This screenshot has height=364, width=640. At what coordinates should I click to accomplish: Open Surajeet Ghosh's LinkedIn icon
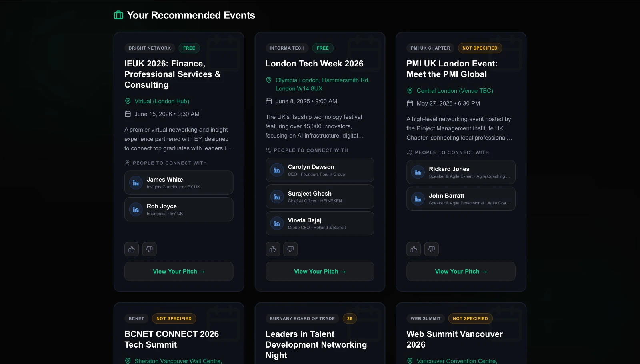277,197
